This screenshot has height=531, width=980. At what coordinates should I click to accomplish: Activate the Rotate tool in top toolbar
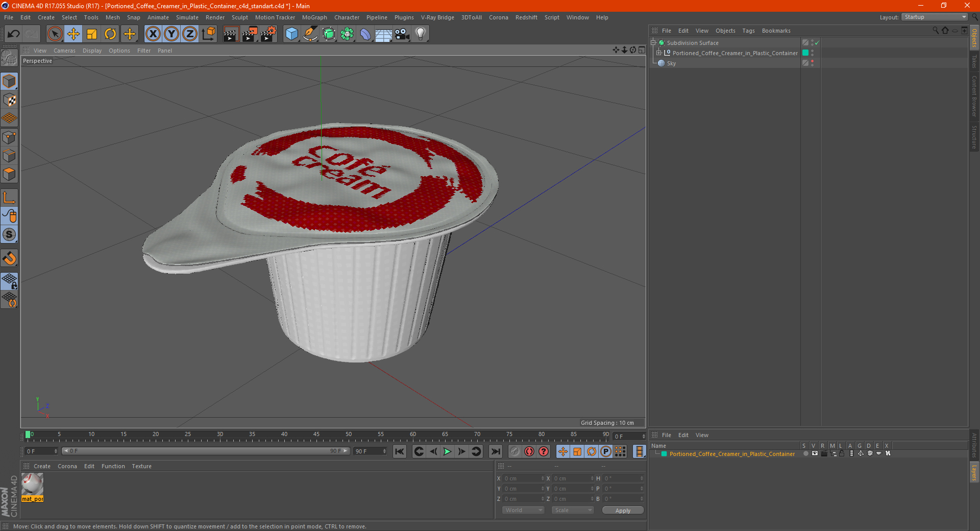point(110,34)
